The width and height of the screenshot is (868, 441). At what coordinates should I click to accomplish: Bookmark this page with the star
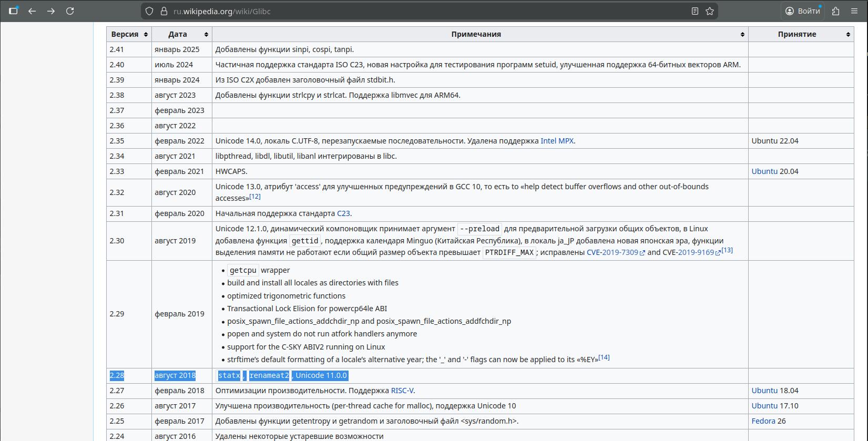coord(710,11)
